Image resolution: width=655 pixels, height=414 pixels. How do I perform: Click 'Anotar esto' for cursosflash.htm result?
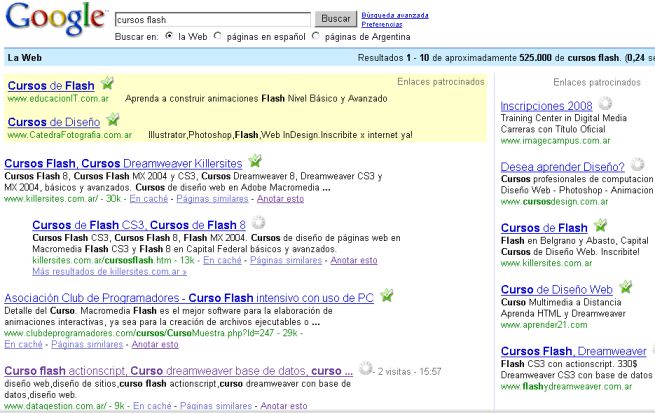354,260
